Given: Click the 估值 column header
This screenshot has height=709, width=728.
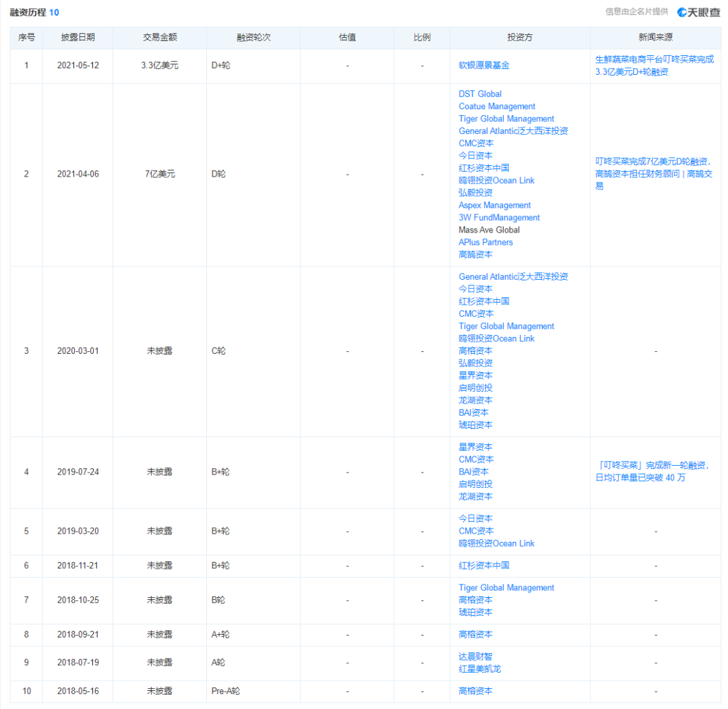Looking at the screenshot, I should (x=347, y=38).
